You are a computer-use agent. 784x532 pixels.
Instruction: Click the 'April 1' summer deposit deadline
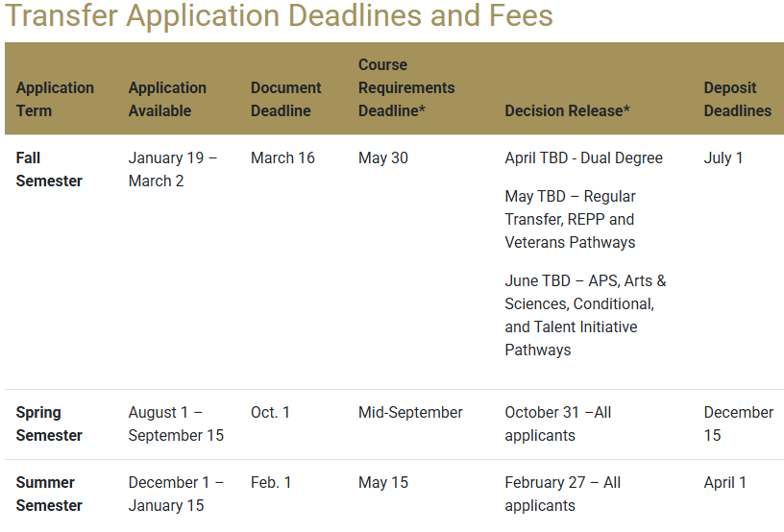coord(725,482)
